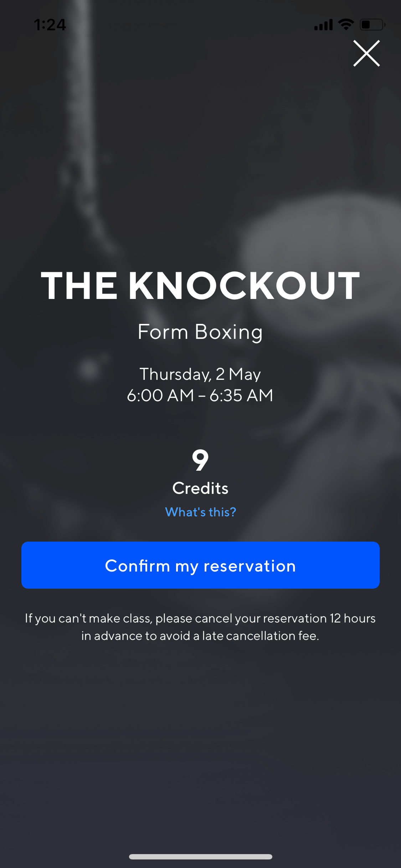Image resolution: width=401 pixels, height=868 pixels.
Task: Tap the 6:00 AM start time
Action: pyautogui.click(x=160, y=395)
